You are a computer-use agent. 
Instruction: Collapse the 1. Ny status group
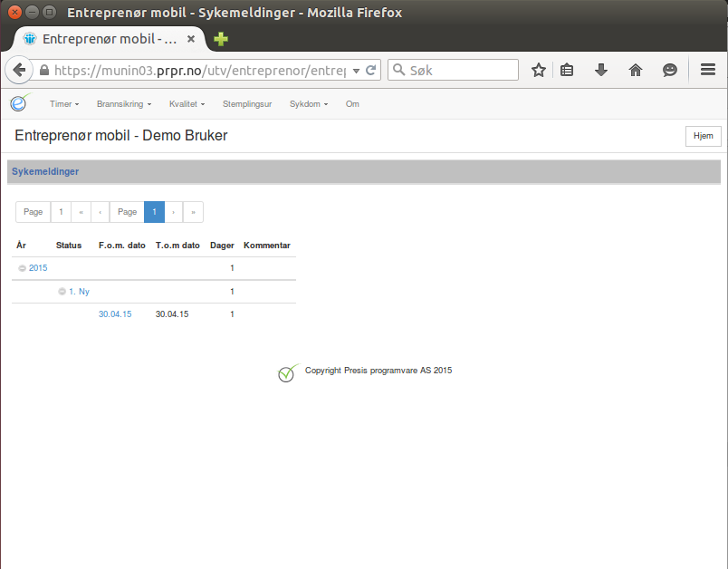(62, 291)
